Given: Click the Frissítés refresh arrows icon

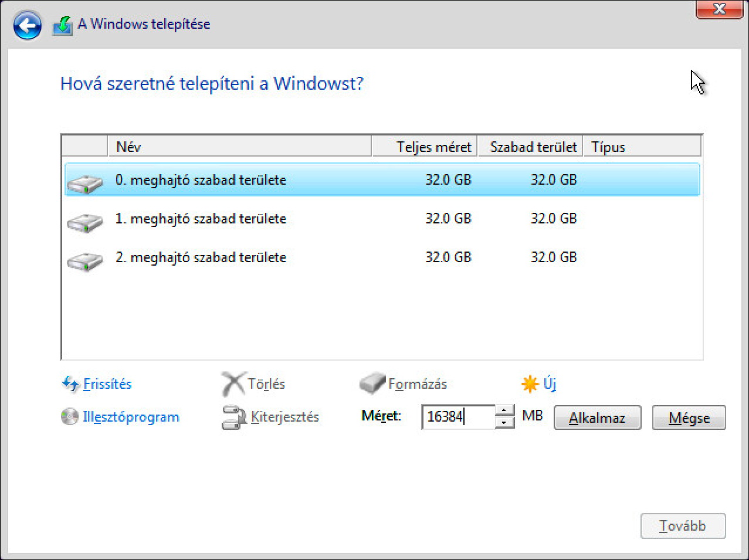Looking at the screenshot, I should 70,384.
